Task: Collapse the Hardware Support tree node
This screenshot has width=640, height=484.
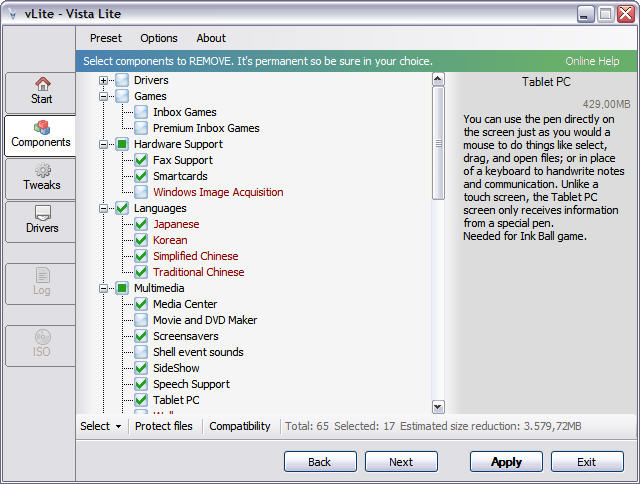Action: [x=103, y=144]
